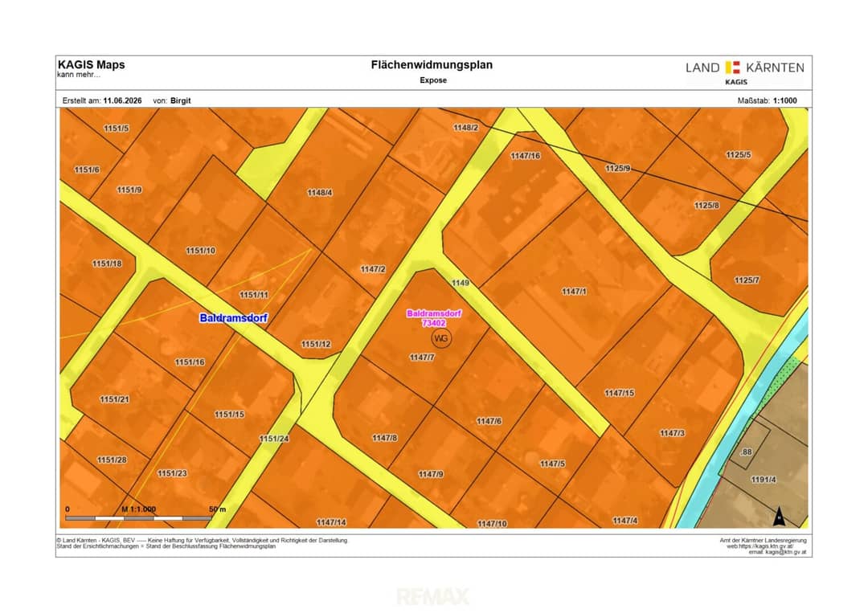Click the KAGIS Maps title
This screenshot has height=613, width=868.
click(92, 65)
